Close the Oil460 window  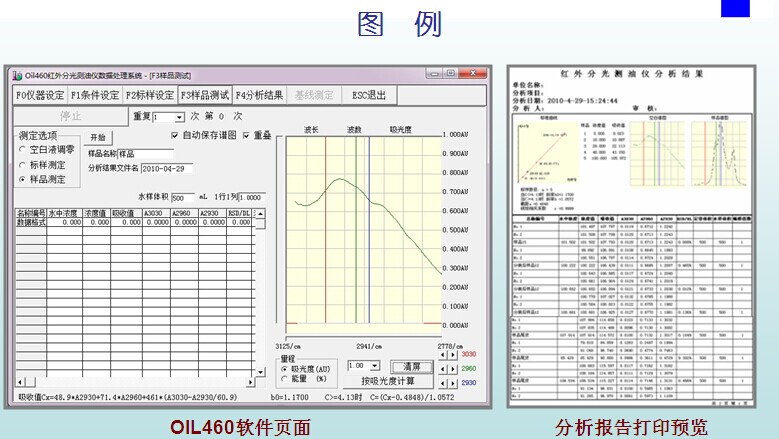472,73
